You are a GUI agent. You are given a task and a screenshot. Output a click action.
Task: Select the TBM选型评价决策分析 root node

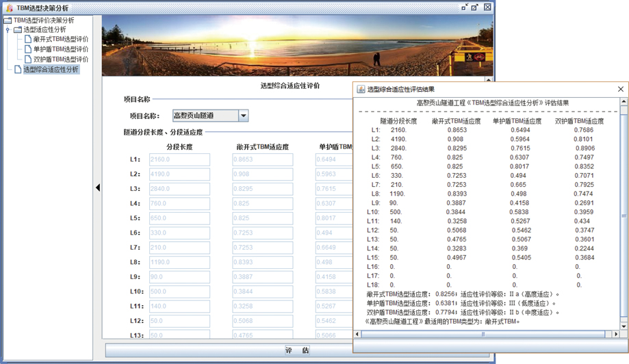[x=44, y=20]
